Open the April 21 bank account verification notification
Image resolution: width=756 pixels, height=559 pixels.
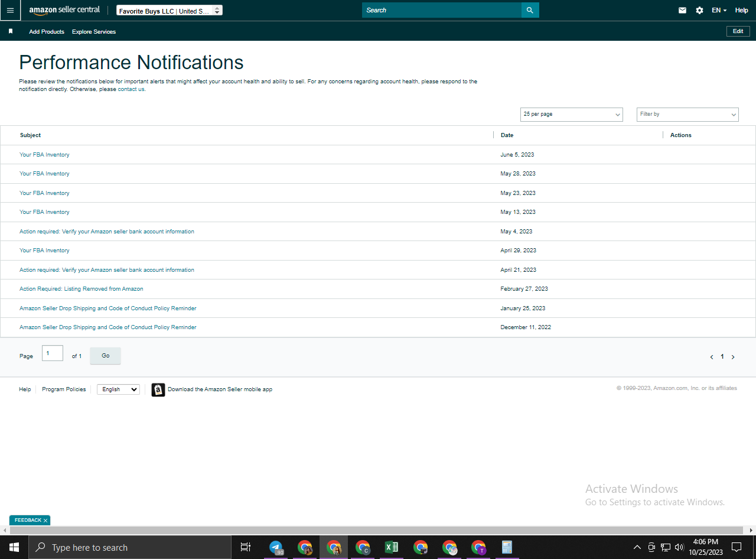[x=107, y=270]
